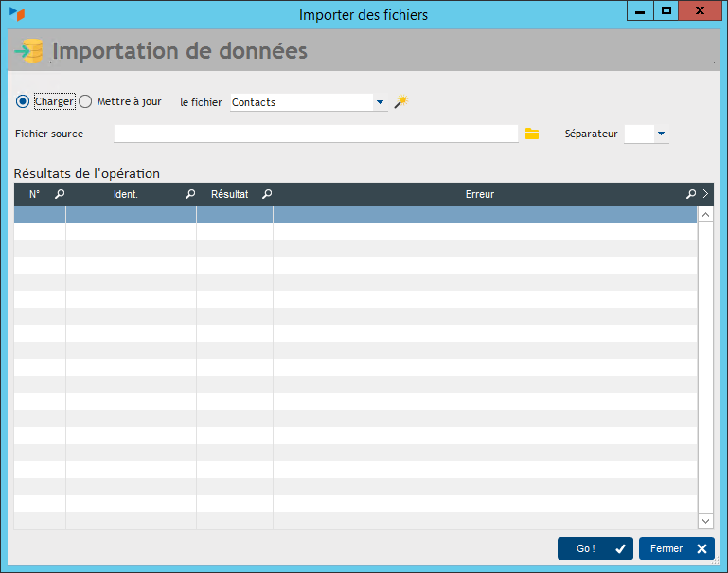The width and height of the screenshot is (728, 573).
Task: Click the search icon in Erreur column
Action: pyautogui.click(x=691, y=194)
